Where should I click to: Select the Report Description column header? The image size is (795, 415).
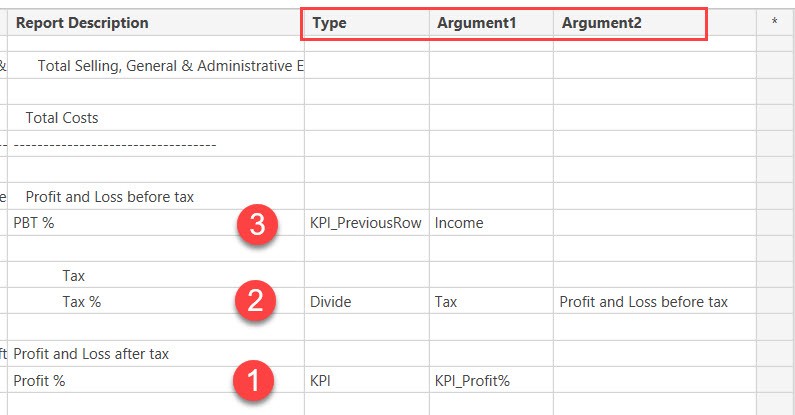point(156,23)
